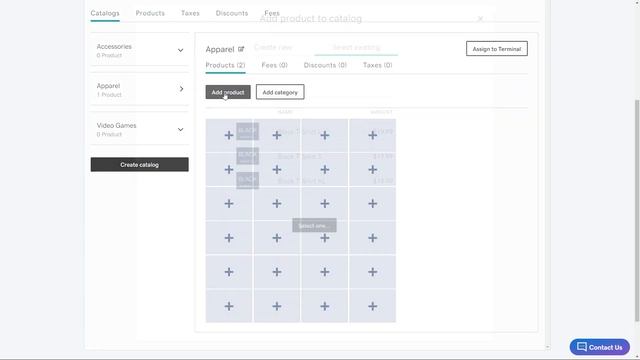Click the Create catalog button
Image resolution: width=640 pixels, height=360 pixels.
(140, 165)
